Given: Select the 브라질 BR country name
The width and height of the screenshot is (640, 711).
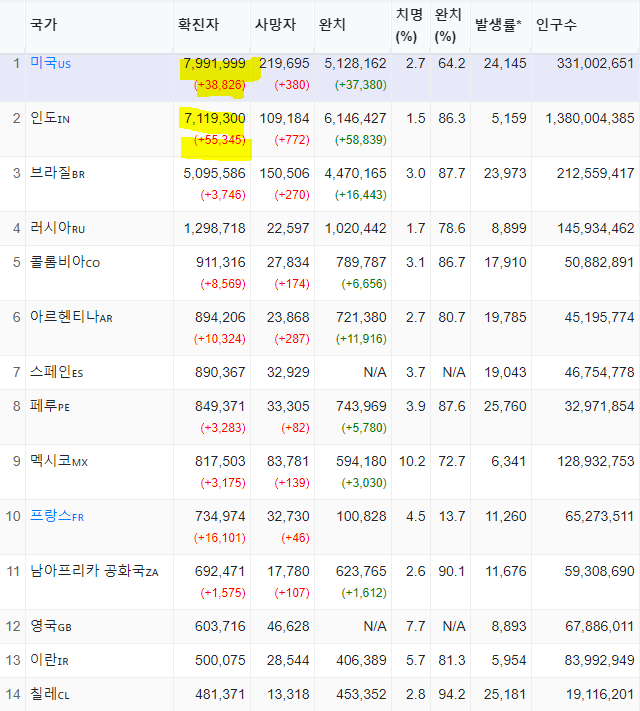Looking at the screenshot, I should pyautogui.click(x=57, y=173).
